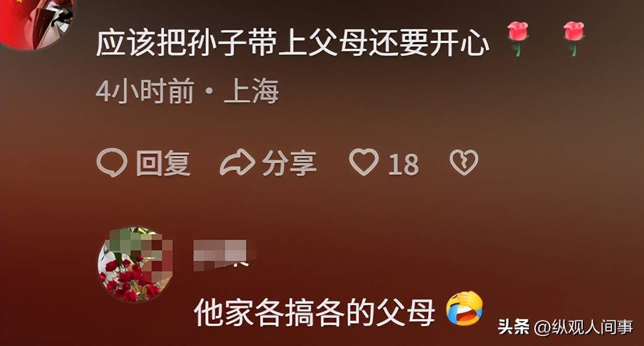Open the rose bouquet avatar of the replier
Screen dimensions: 644x346
click(x=135, y=264)
